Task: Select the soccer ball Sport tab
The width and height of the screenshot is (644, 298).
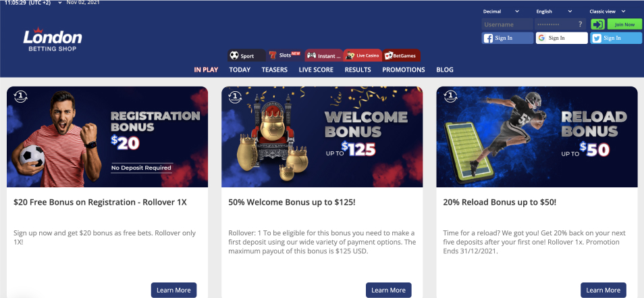Action: tap(246, 55)
